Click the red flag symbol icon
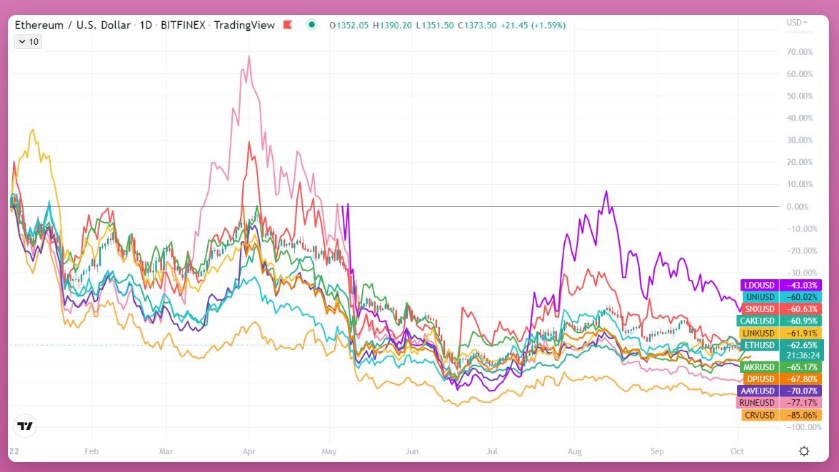Screen dimensions: 839x472 [x=288, y=25]
